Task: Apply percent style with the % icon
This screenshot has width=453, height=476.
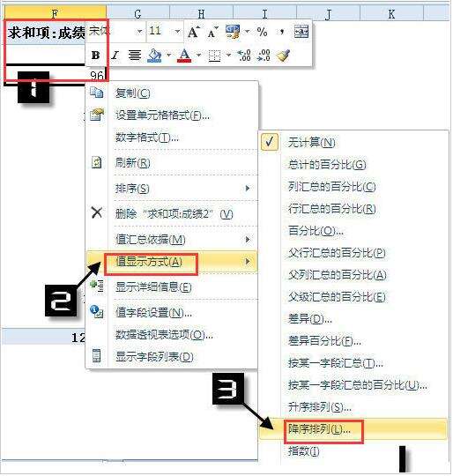Action: tap(262, 32)
